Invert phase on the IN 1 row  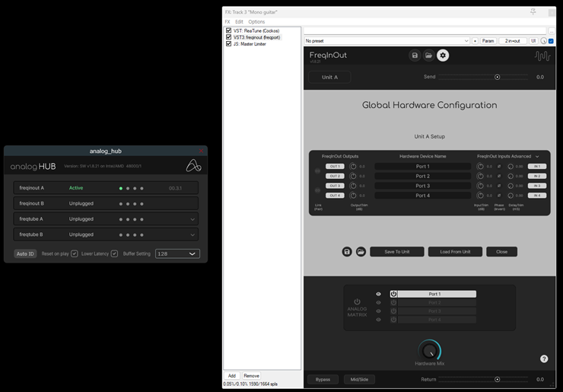(x=499, y=167)
